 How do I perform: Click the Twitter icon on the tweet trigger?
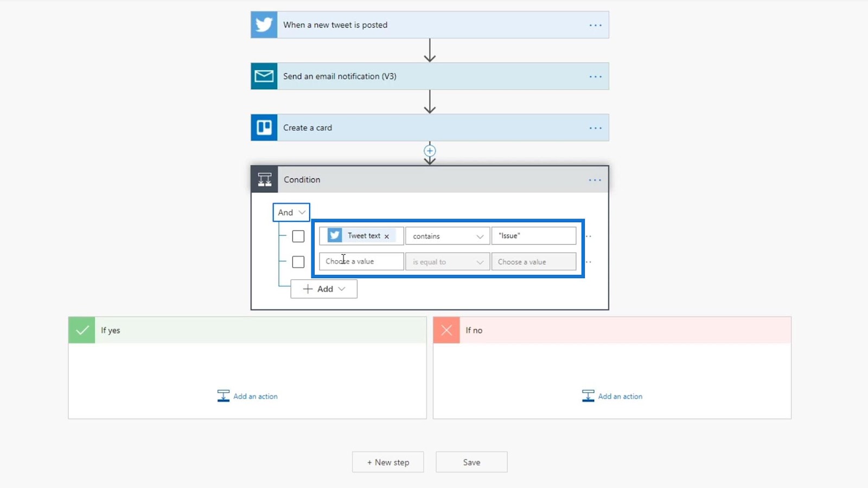(x=264, y=25)
